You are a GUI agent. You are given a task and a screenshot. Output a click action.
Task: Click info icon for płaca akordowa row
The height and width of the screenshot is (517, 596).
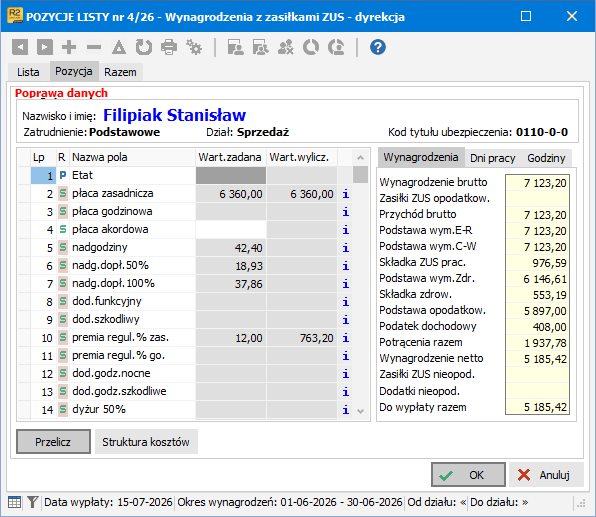tap(346, 230)
